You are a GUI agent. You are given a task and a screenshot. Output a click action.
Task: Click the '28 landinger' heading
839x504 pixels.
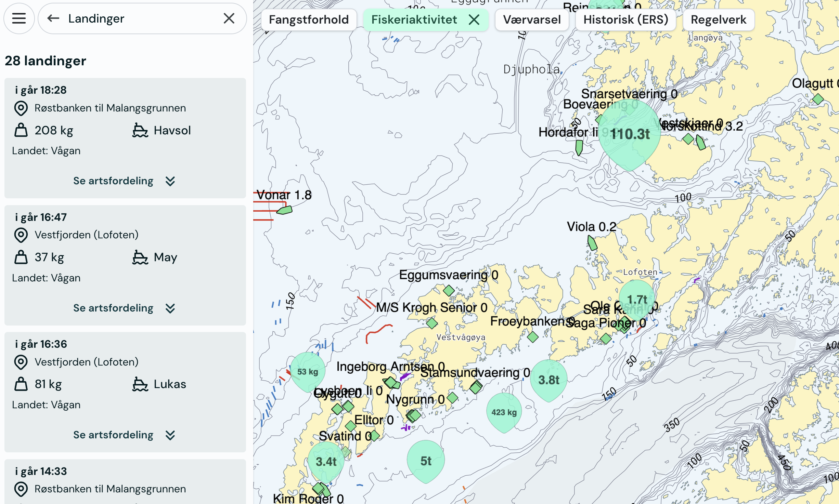tap(46, 61)
